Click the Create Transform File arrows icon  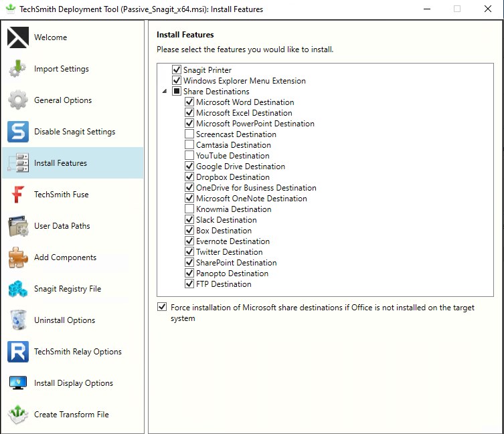[17, 415]
